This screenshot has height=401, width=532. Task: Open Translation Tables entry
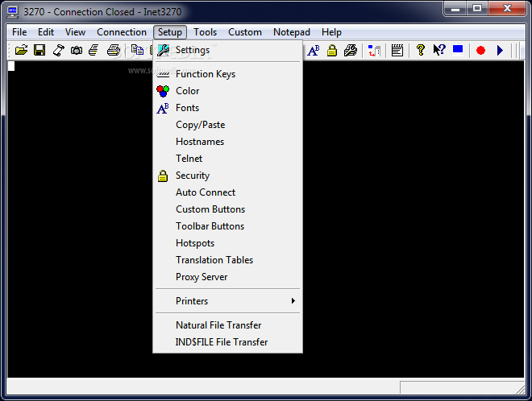tap(227, 260)
